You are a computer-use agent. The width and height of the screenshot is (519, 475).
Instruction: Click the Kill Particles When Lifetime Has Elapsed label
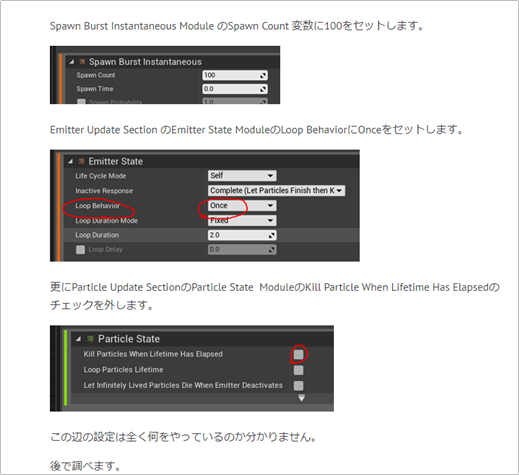(x=153, y=354)
